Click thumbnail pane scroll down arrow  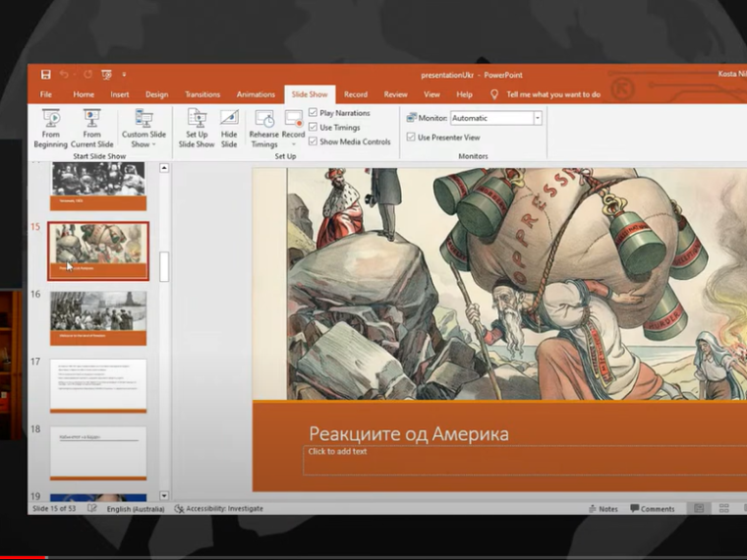(x=164, y=496)
